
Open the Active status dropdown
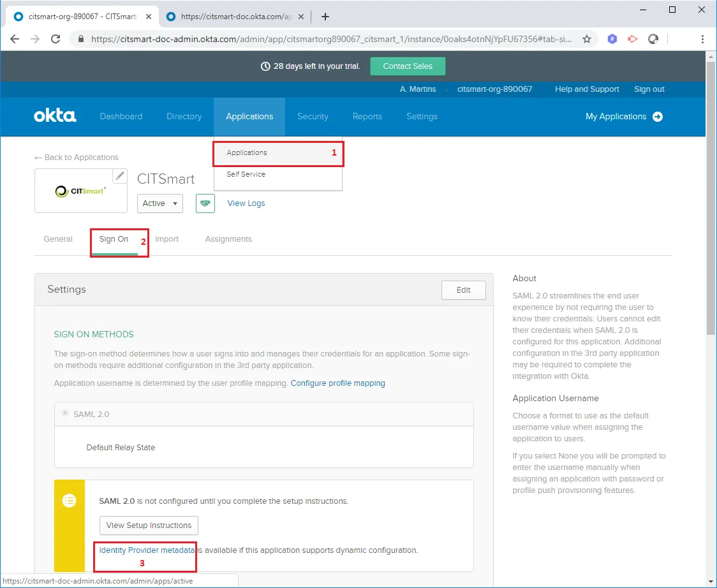tap(160, 203)
